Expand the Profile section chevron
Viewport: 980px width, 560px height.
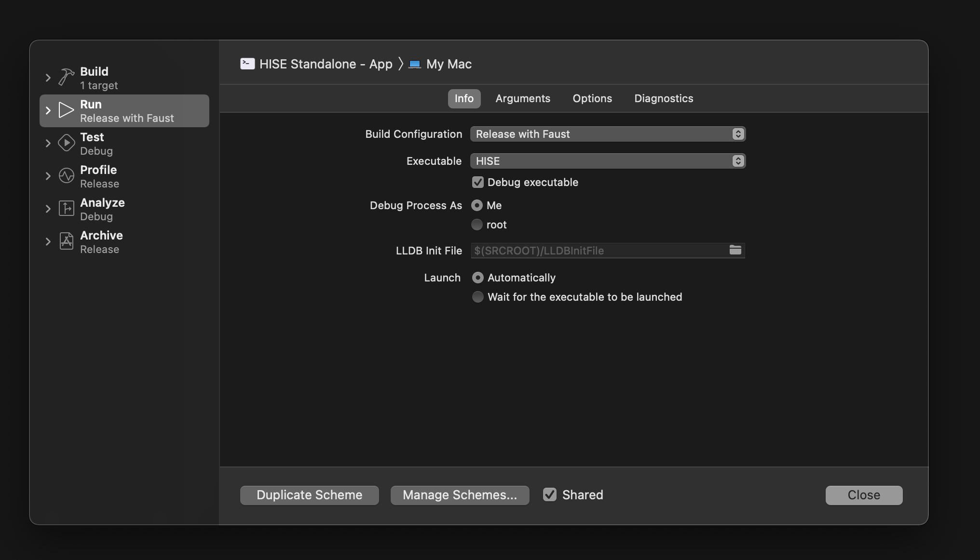(48, 176)
